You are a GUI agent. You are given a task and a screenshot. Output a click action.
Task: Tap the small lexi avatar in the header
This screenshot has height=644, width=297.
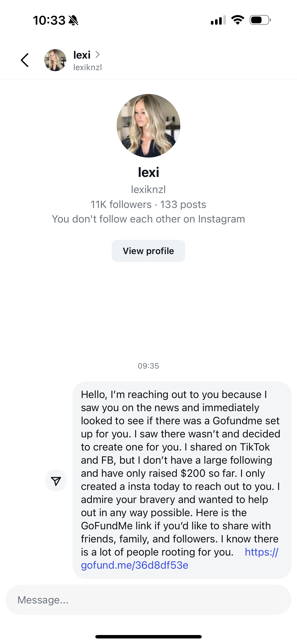point(55,60)
